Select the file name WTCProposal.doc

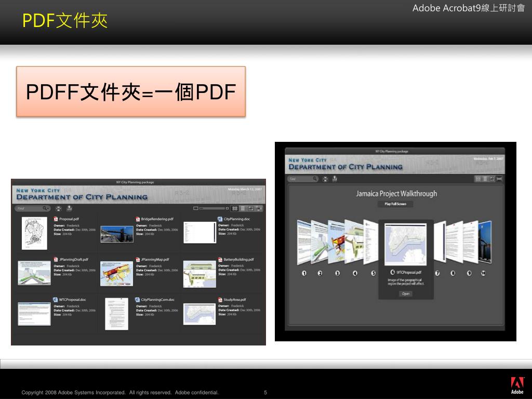pos(73,300)
